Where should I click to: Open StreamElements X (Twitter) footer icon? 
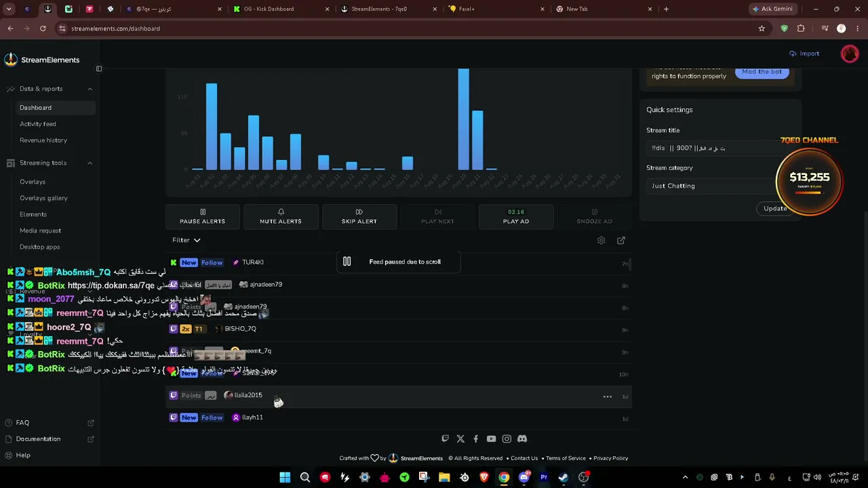(x=460, y=439)
